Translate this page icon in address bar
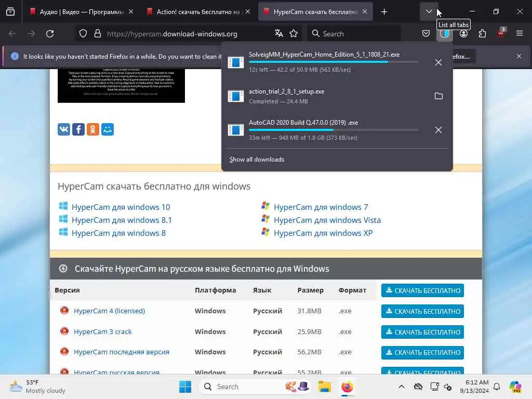 [279, 33]
